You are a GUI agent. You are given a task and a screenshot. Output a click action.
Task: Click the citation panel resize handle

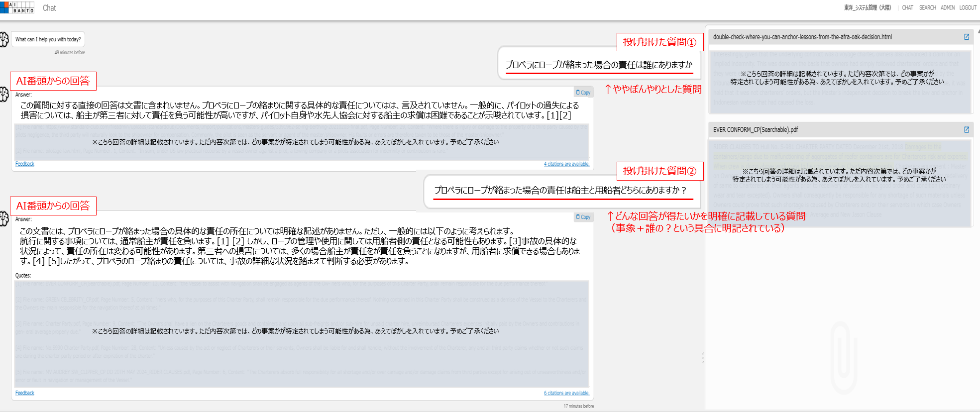tap(703, 357)
